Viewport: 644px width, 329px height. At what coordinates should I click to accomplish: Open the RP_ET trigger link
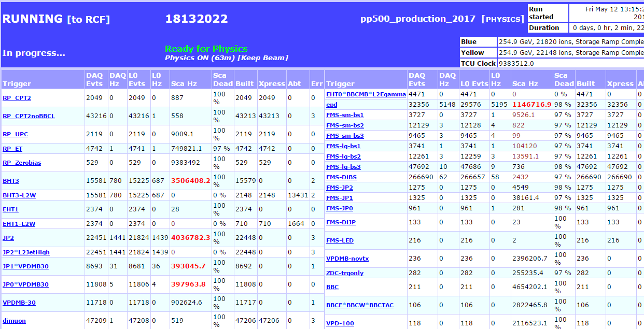pos(12,149)
